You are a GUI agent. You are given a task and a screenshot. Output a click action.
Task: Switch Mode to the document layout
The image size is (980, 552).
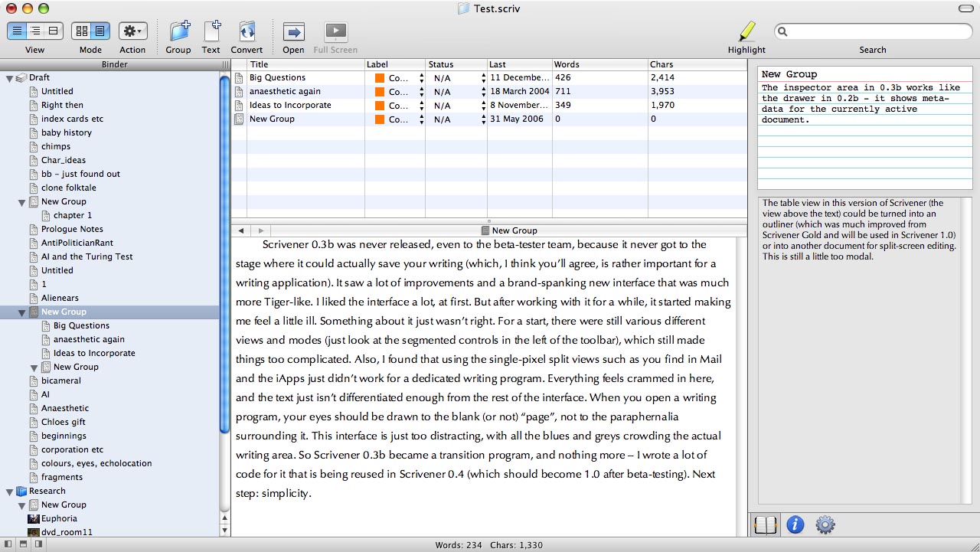[x=100, y=31]
